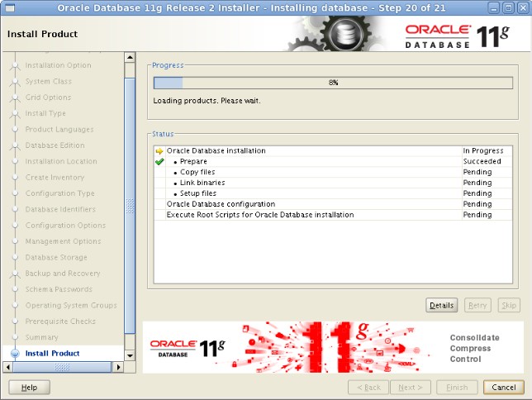Select the Backup and Recovery step
Viewport: 532px width, 400px height.
pyautogui.click(x=63, y=274)
